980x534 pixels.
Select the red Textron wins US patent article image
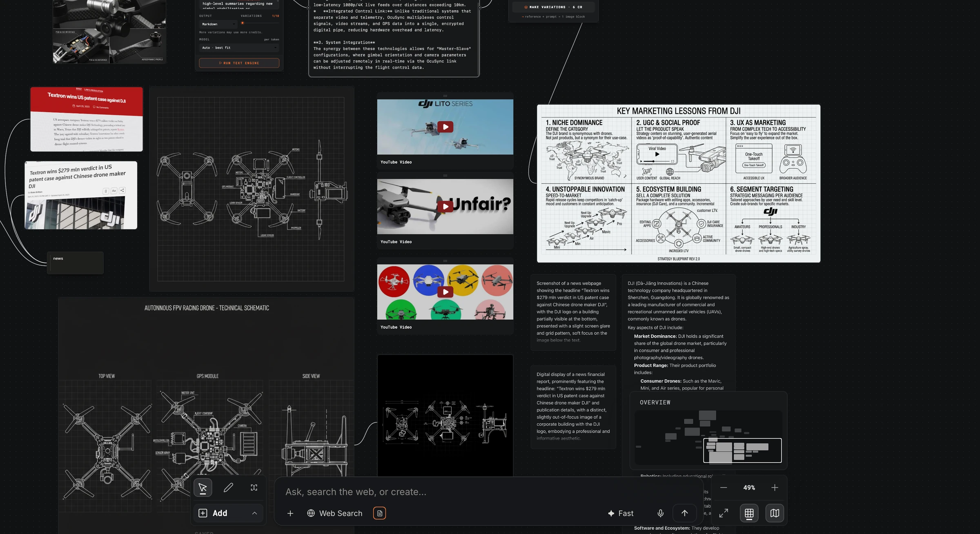point(87,119)
